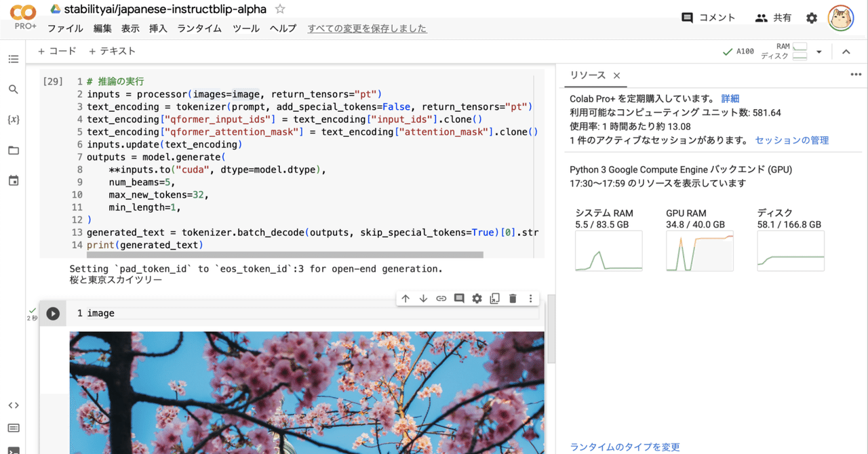
Task: Mirror the cell in a new tab
Action: coord(494,298)
